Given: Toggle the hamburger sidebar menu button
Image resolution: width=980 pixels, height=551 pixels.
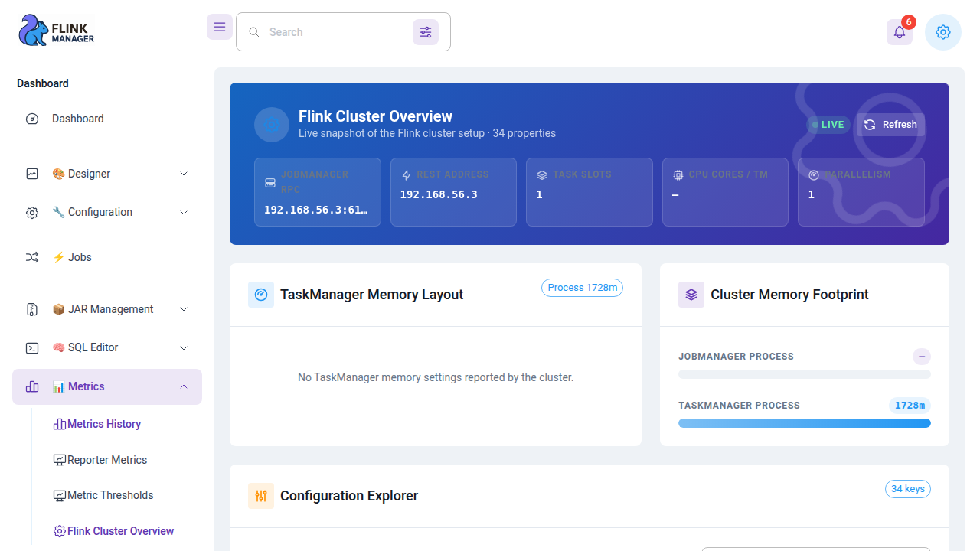Looking at the screenshot, I should click(220, 27).
